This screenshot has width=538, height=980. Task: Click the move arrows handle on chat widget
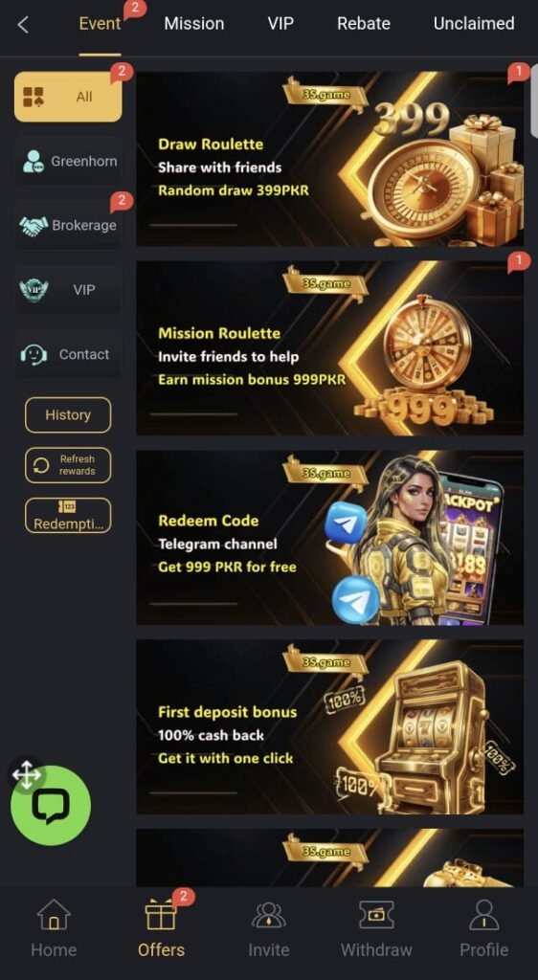click(x=27, y=775)
